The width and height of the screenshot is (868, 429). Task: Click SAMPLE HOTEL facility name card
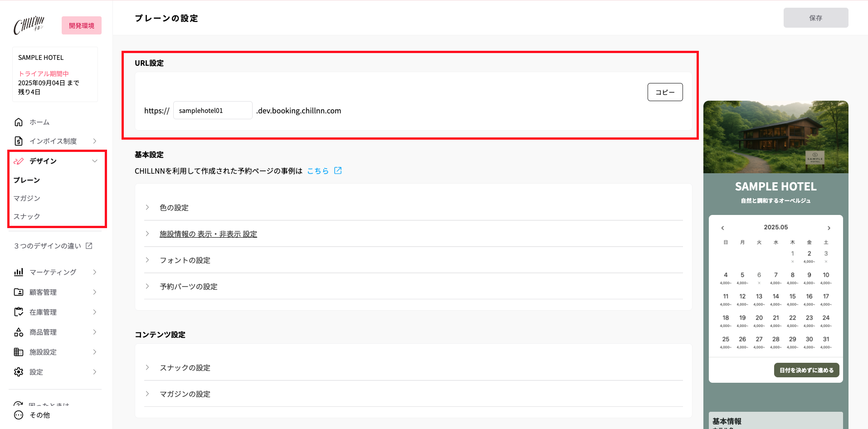(55, 74)
